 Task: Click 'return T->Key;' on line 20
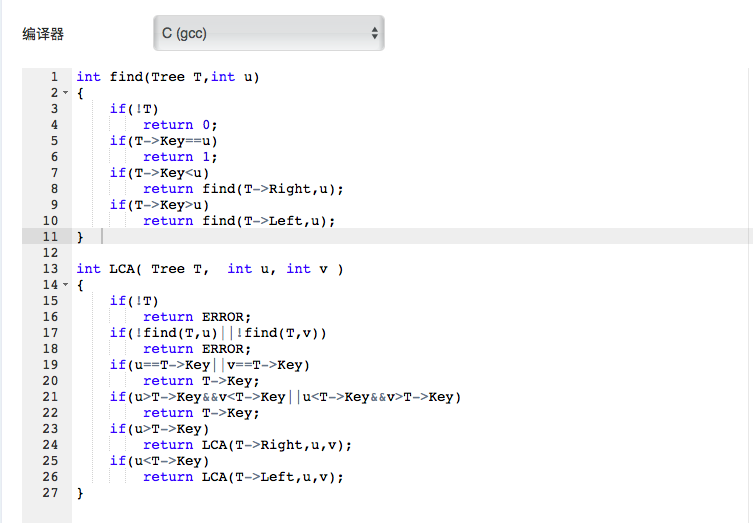tap(201, 381)
